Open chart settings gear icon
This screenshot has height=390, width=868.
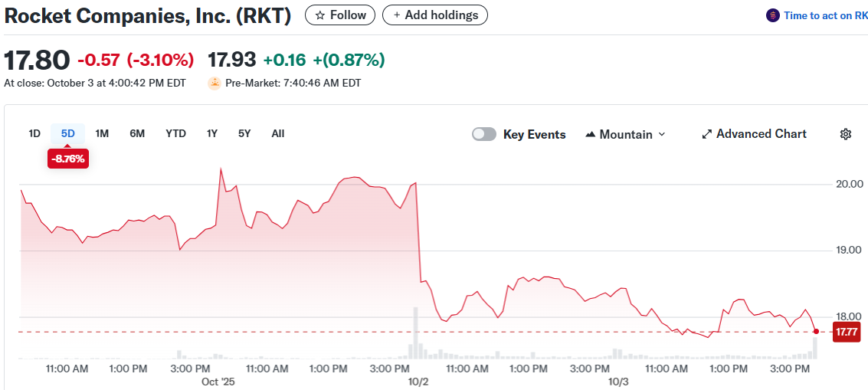click(x=846, y=134)
